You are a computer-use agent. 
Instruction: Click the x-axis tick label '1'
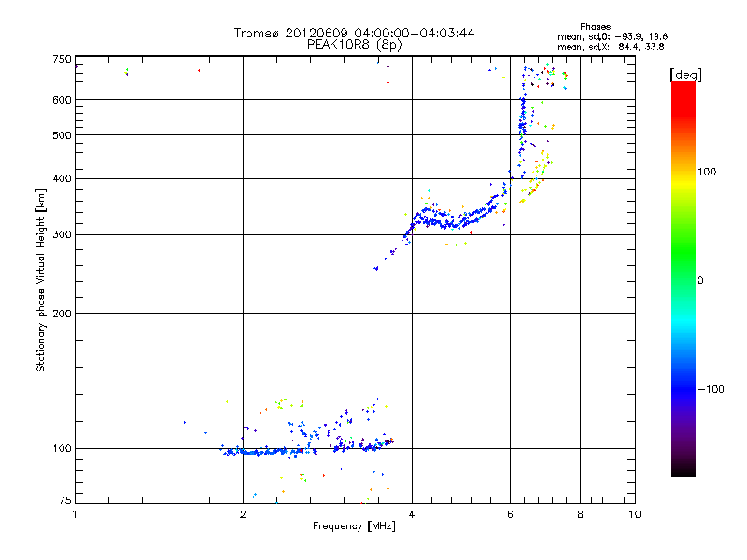point(75,514)
